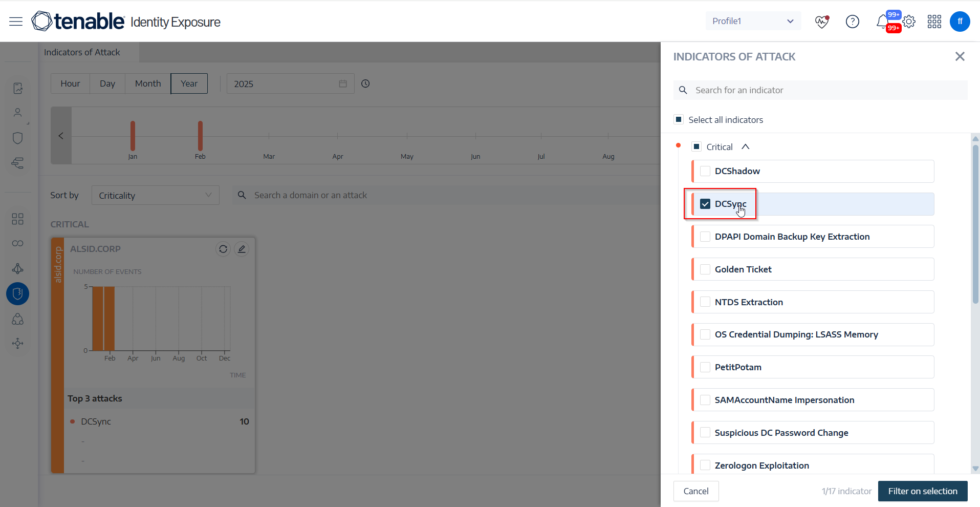Click the Filter on selection button
This screenshot has width=980, height=507.
[x=922, y=491]
